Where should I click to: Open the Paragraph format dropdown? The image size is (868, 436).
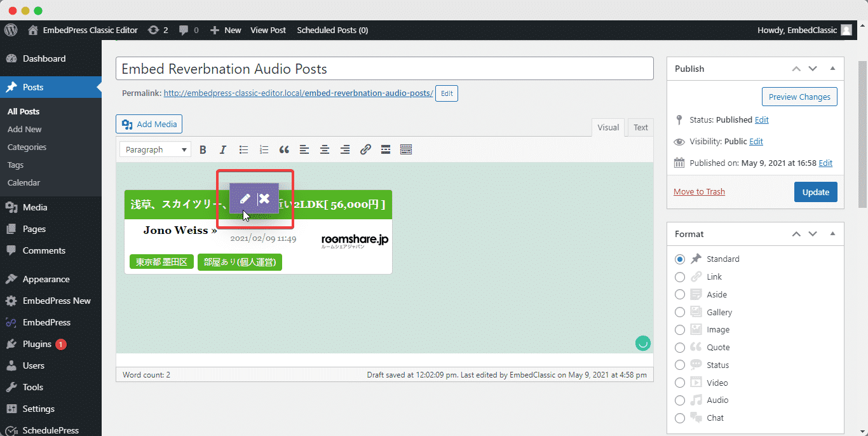(155, 150)
